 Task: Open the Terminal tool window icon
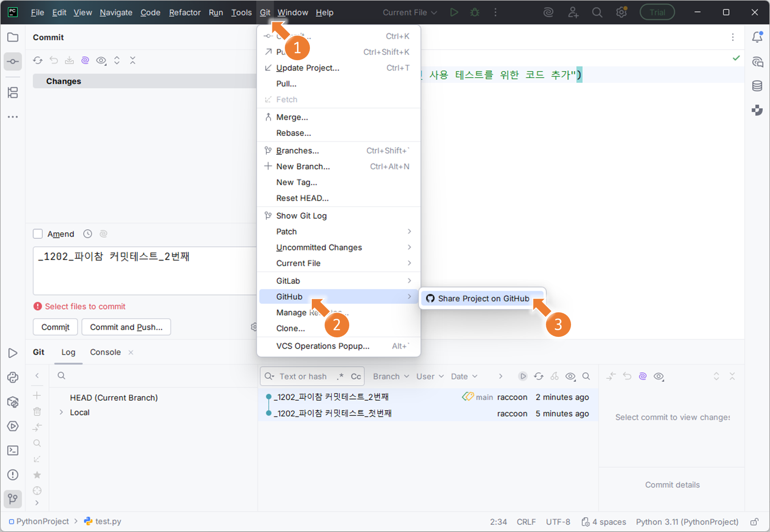coord(13,451)
